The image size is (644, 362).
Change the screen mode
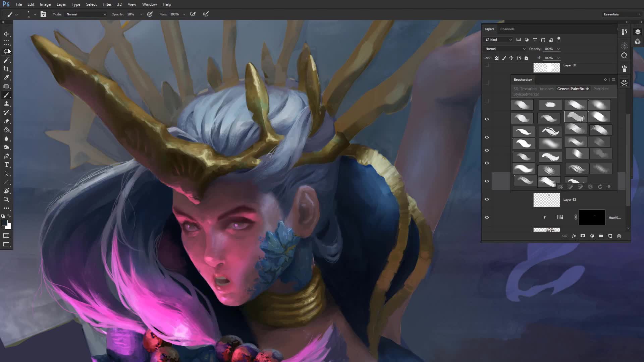tap(6, 244)
